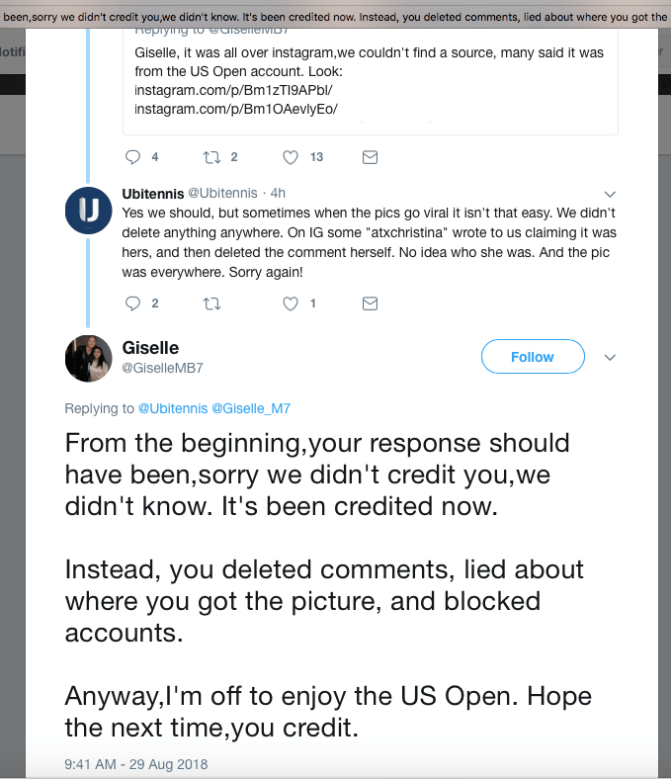Click the Ubitennis account name

pos(152,193)
